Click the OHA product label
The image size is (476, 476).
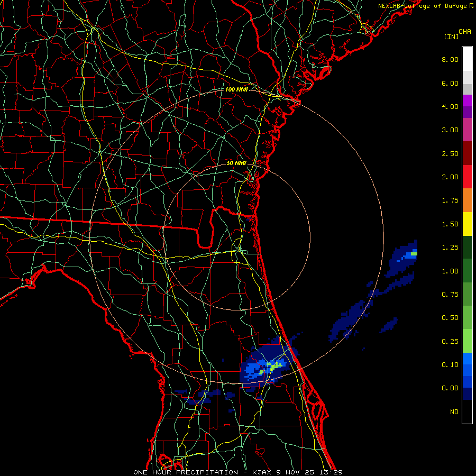[x=465, y=32]
